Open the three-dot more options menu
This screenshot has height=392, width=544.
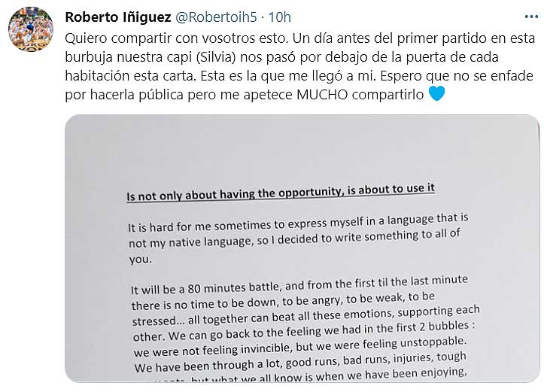[x=531, y=17]
